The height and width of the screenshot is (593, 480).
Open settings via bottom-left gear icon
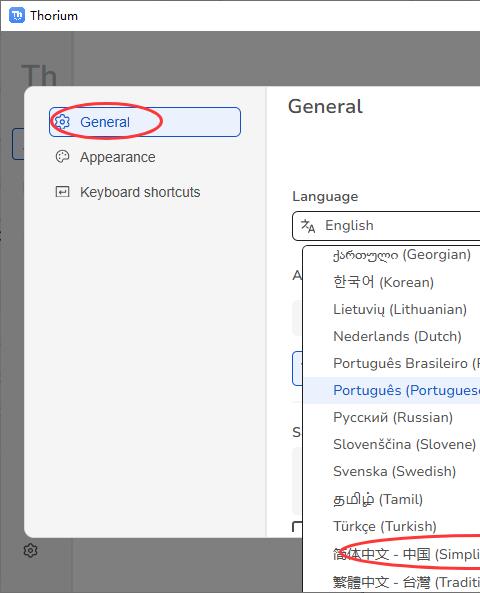click(x=30, y=550)
